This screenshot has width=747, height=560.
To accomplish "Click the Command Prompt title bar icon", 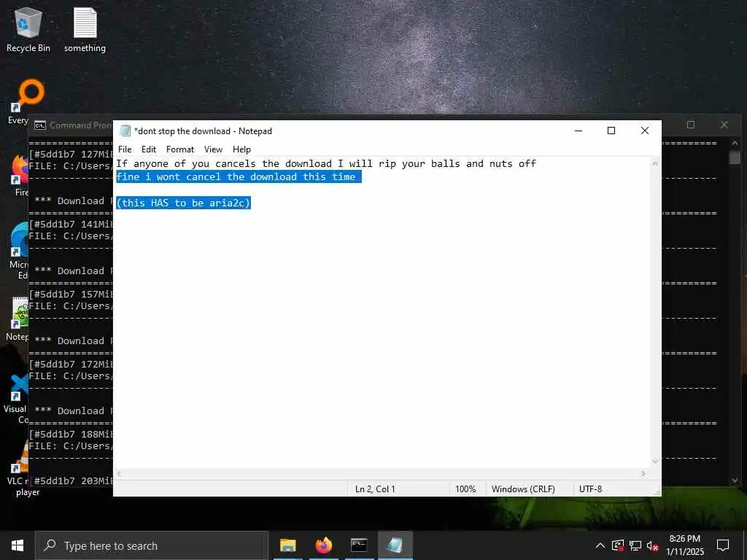I will [x=40, y=125].
